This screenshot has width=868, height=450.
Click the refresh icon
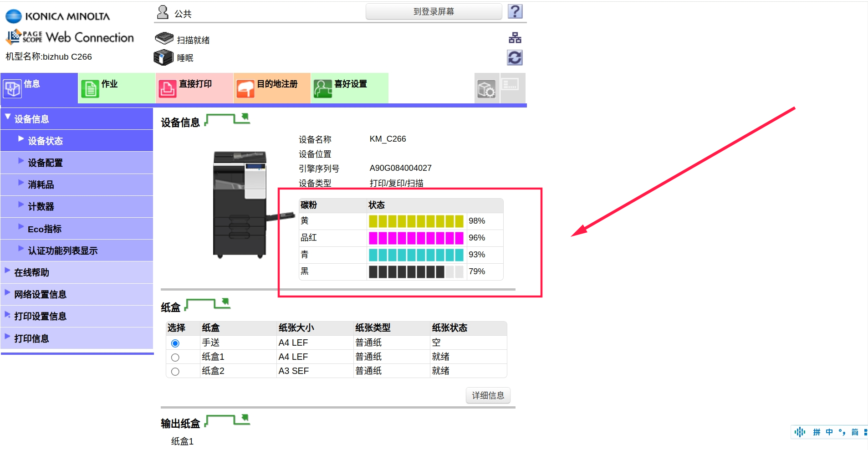click(515, 58)
